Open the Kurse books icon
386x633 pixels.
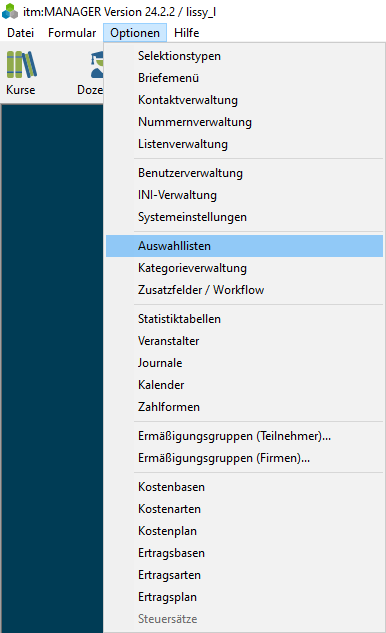[21, 65]
